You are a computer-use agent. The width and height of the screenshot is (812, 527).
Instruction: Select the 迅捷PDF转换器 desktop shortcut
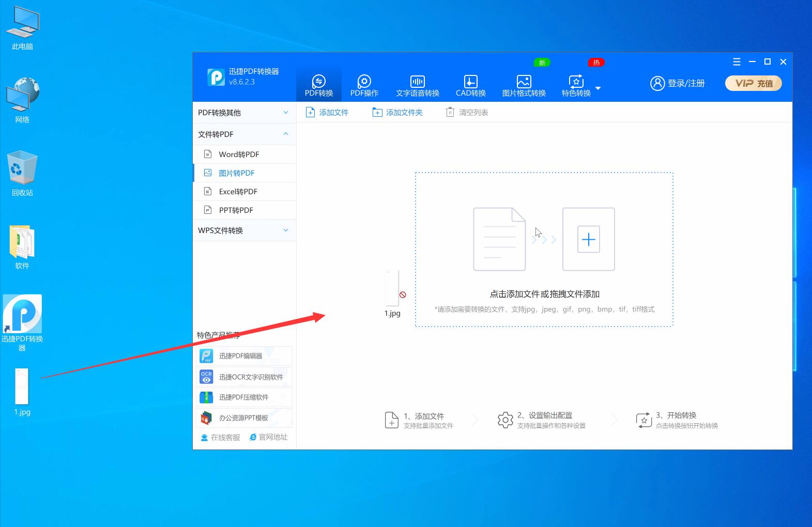pyautogui.click(x=22, y=323)
